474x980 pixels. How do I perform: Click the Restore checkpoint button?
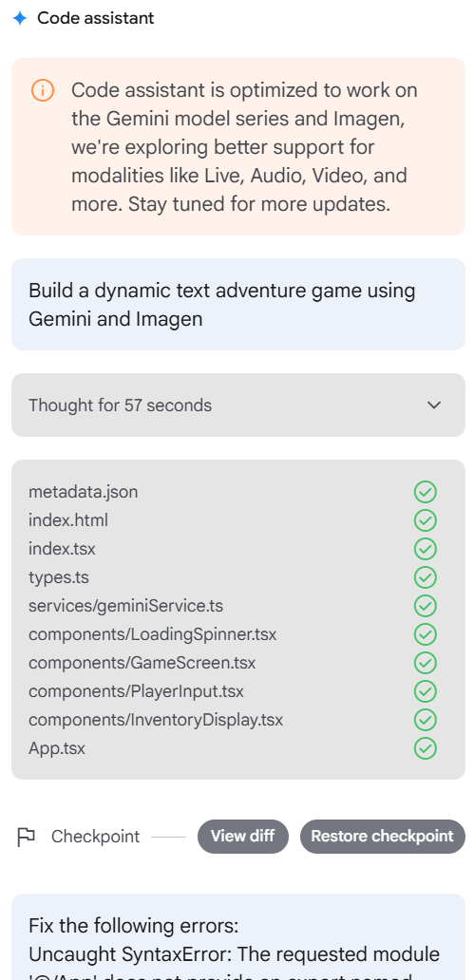(382, 837)
